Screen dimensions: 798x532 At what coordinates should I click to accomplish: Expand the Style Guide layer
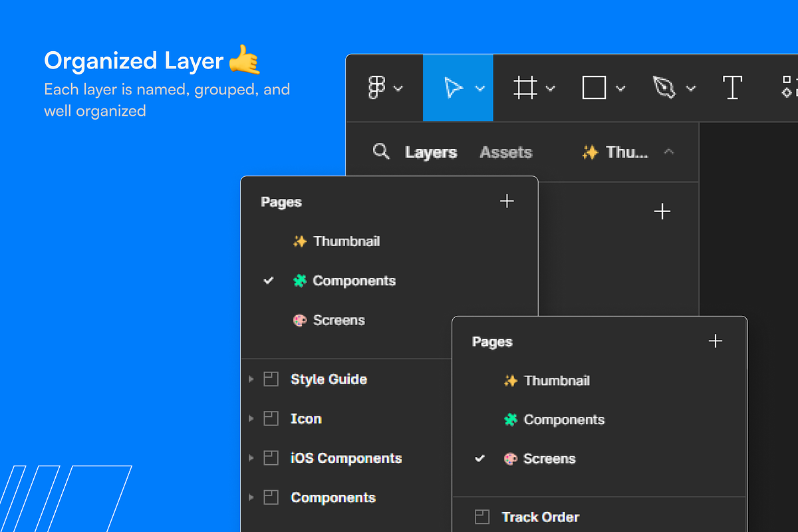point(251,379)
